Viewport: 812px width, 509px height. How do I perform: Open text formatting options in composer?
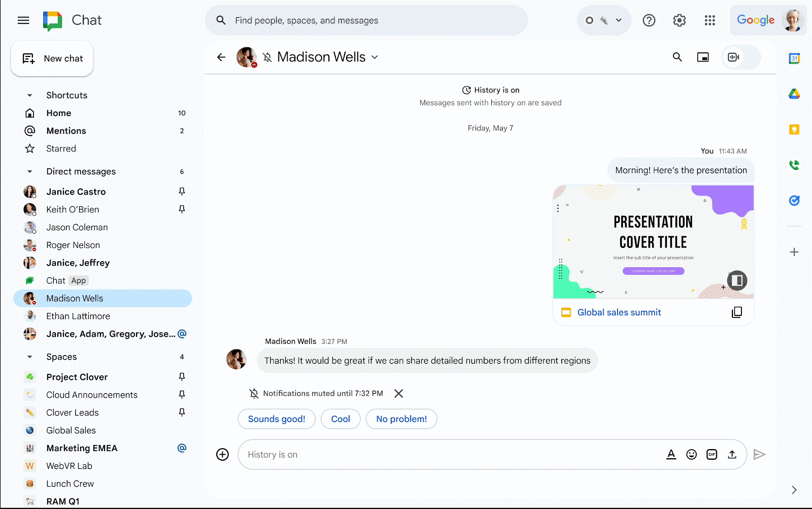(x=671, y=455)
